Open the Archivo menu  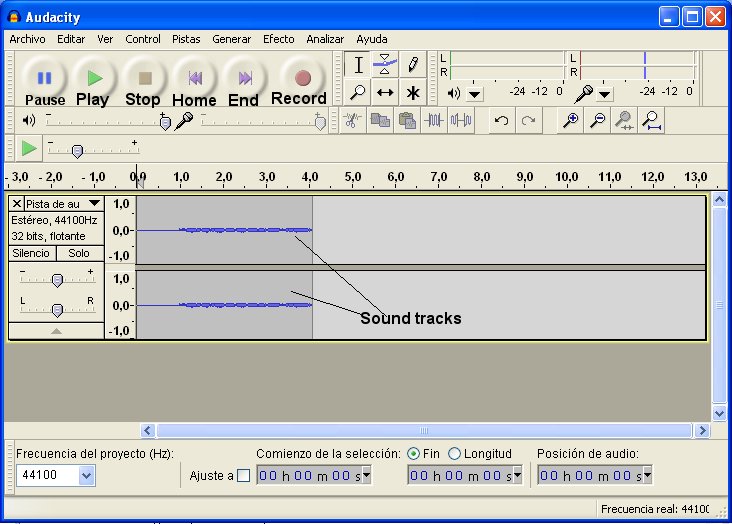pyautogui.click(x=28, y=39)
